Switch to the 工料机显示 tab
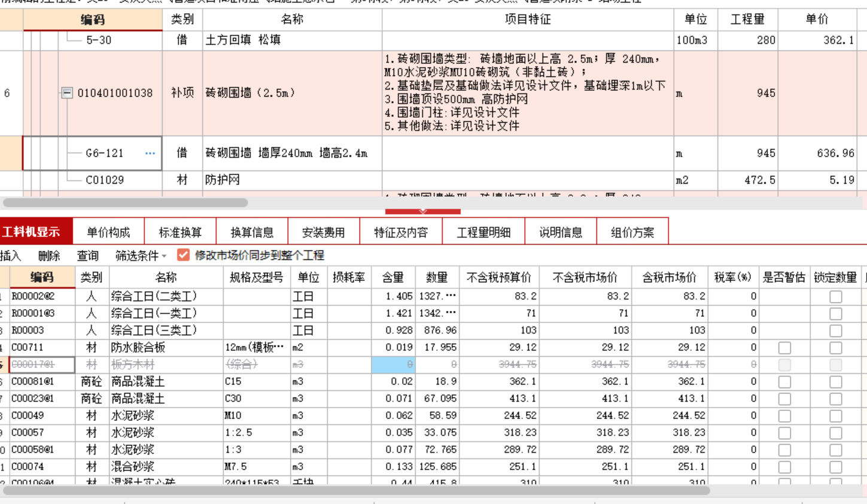The height and width of the screenshot is (504, 867). pyautogui.click(x=33, y=232)
